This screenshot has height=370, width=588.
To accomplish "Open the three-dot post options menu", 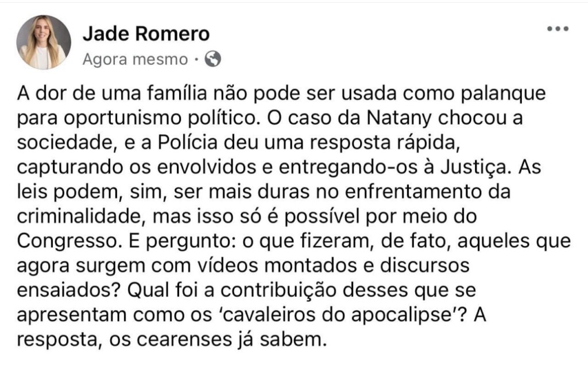I will [558, 29].
